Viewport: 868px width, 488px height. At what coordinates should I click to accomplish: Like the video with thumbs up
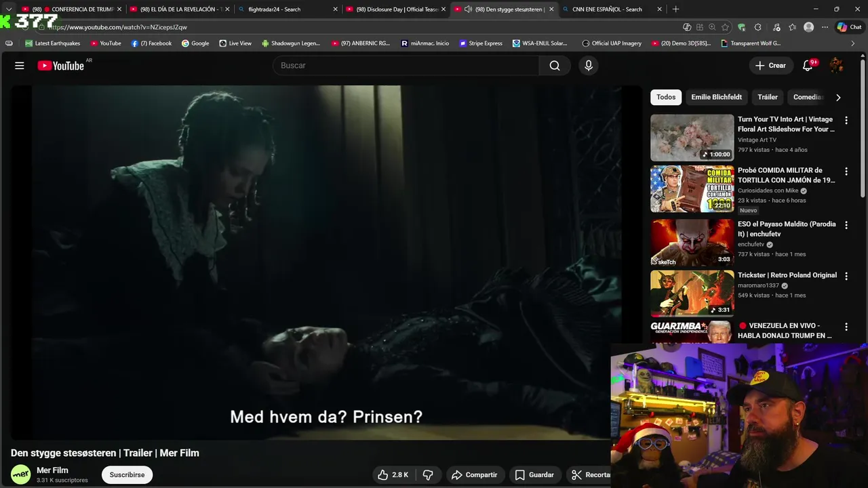[x=393, y=475]
